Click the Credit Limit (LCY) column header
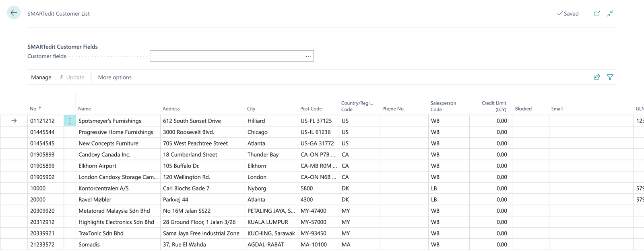Viewport: 644px width, 250px height. coord(494,106)
